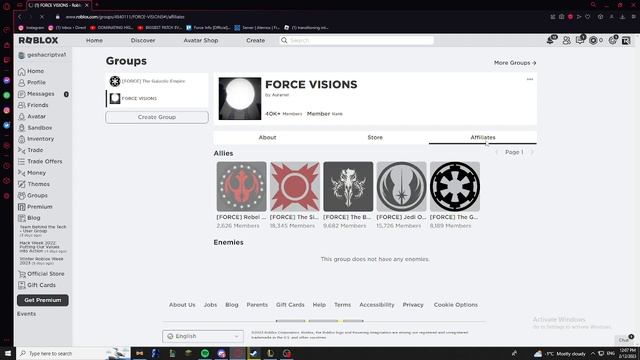Screen dimensions: 640x360
Task: Click the Friends sidebar icon
Action: [x=22, y=105]
